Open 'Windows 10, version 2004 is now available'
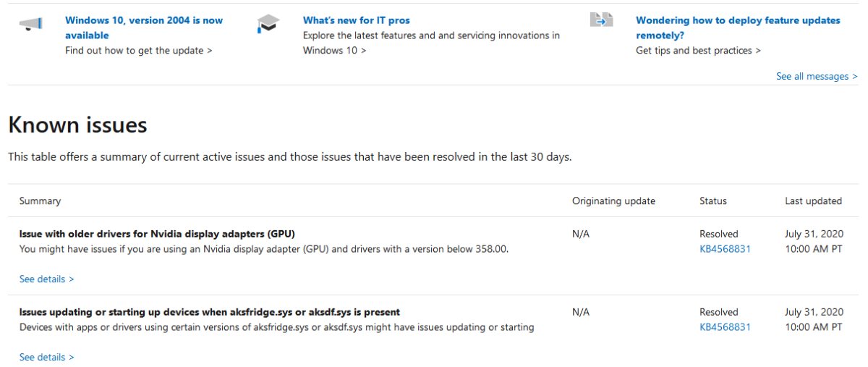The image size is (868, 367). click(144, 28)
